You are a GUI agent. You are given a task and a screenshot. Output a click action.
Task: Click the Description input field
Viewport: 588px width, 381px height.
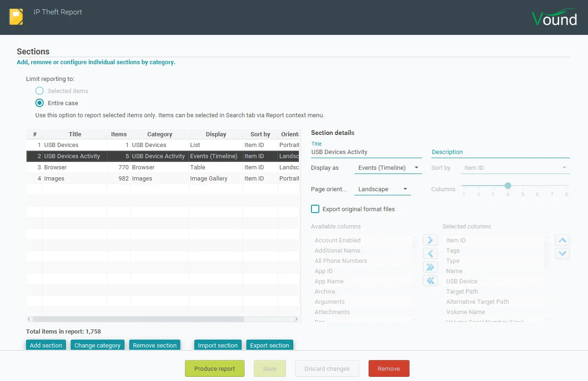coord(501,152)
